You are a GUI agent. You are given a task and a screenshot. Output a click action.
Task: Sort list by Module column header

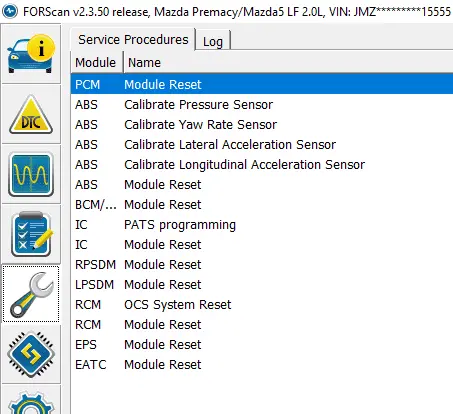[x=97, y=62]
